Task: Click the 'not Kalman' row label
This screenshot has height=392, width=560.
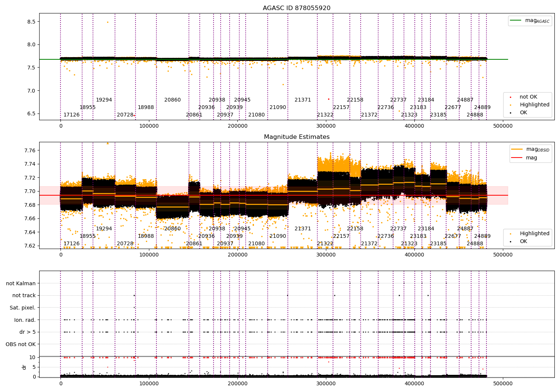Action: click(x=21, y=283)
